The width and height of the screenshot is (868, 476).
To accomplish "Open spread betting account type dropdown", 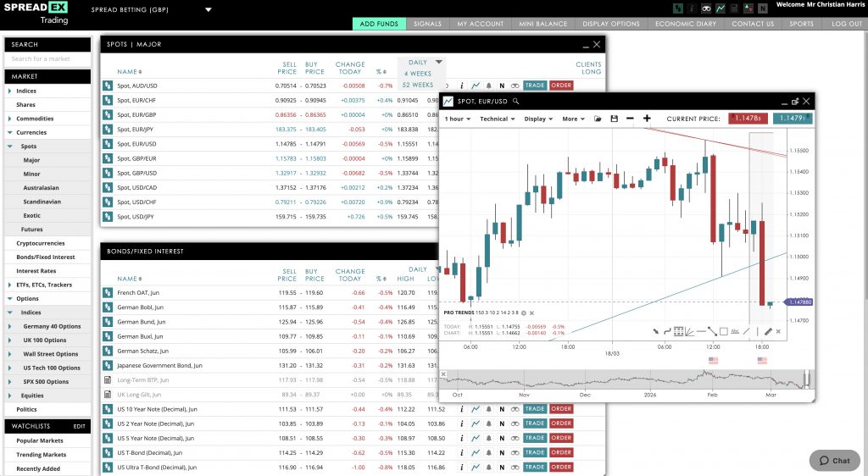I will point(209,9).
